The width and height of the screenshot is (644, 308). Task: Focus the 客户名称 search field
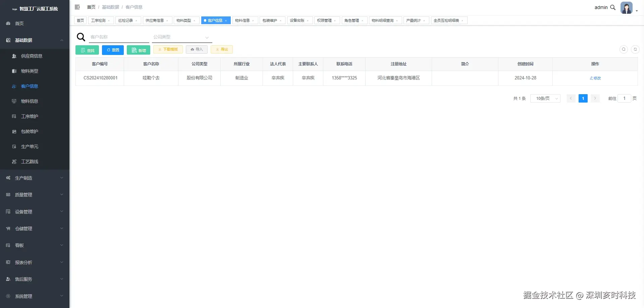[119, 37]
